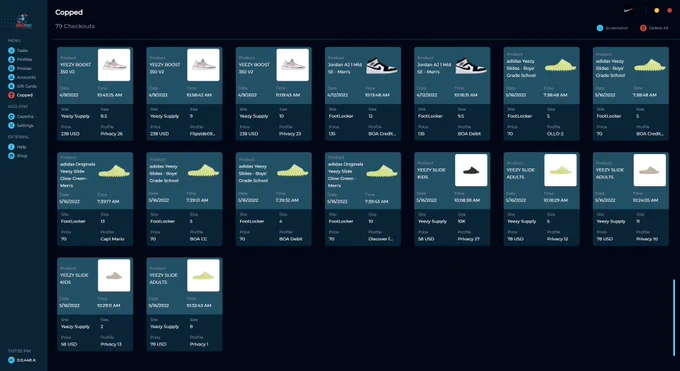680x371 pixels.
Task: Click size "10K" on Yeezy Slide Kids card
Action: coord(461,221)
